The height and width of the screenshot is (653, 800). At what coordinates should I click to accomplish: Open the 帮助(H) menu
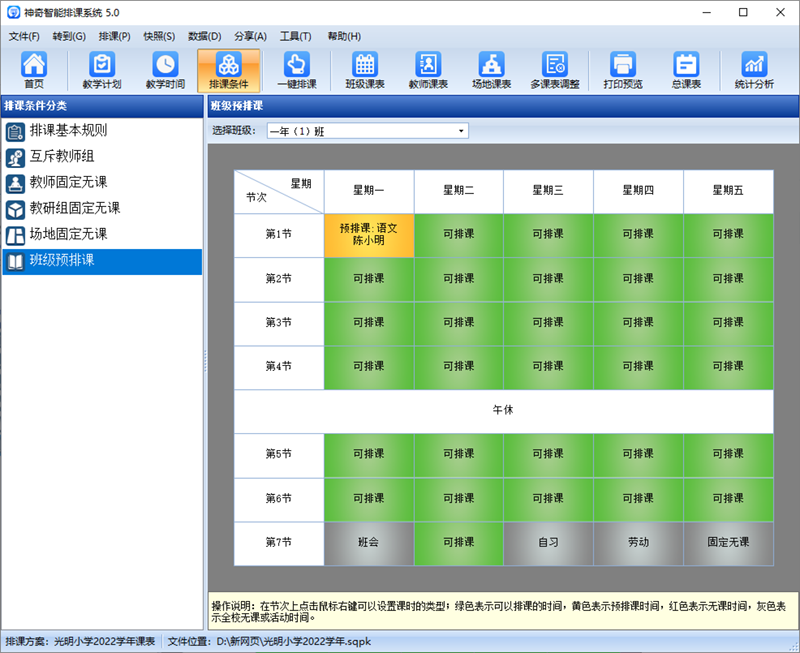coord(344,36)
